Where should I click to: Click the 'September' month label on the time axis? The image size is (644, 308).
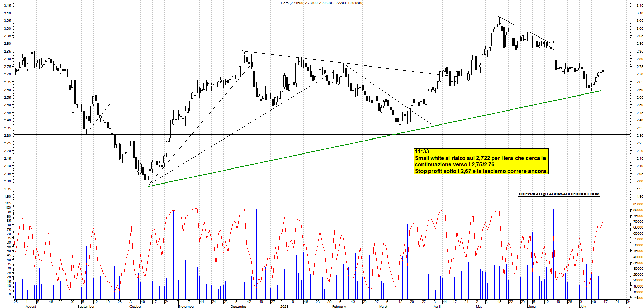tap(86, 306)
